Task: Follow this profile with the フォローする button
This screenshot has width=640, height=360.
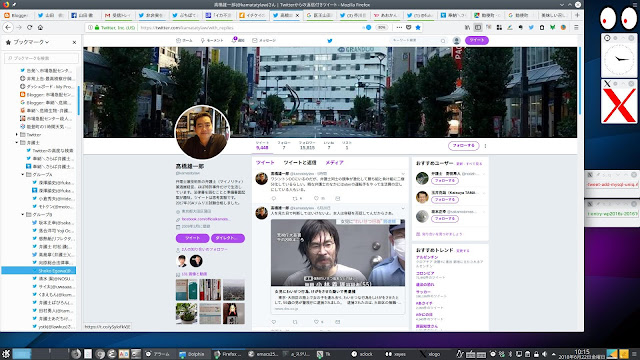Action: tap(463, 145)
